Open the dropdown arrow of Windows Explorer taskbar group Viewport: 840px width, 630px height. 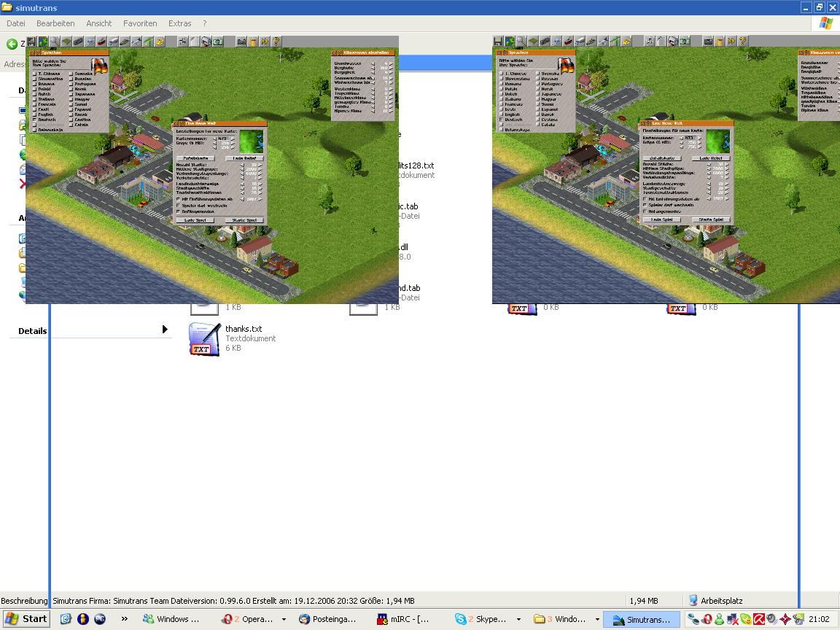(596, 619)
